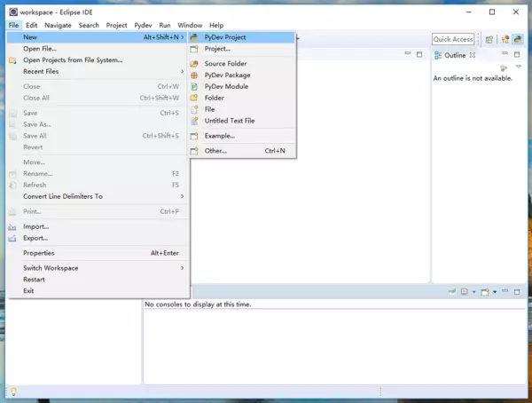This screenshot has width=532, height=403.
Task: Switch to the Debug perspective icon
Action: pyautogui.click(x=505, y=39)
